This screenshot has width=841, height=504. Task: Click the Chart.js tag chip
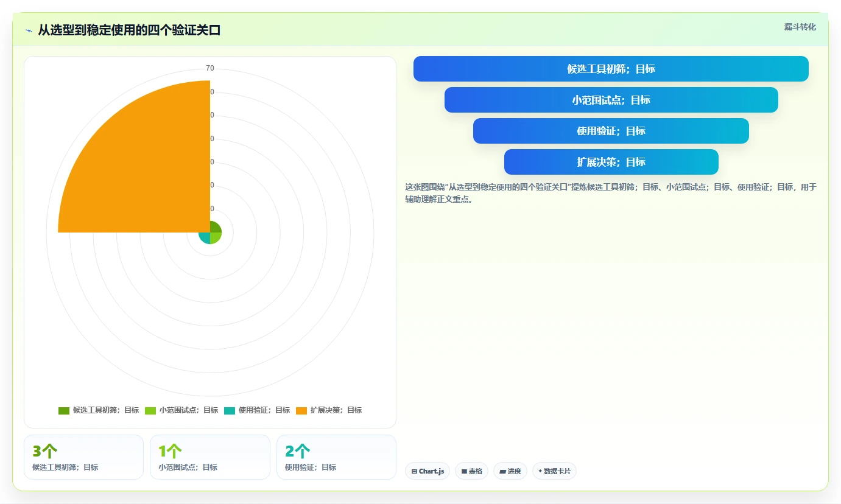tap(428, 471)
